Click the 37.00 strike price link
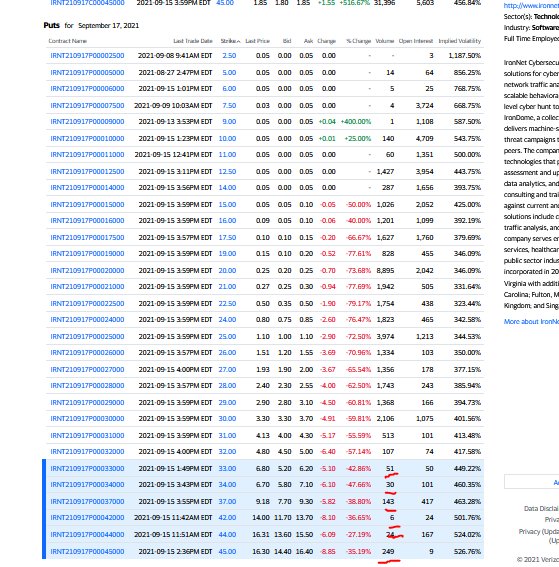559x567 pixels. click(x=227, y=502)
